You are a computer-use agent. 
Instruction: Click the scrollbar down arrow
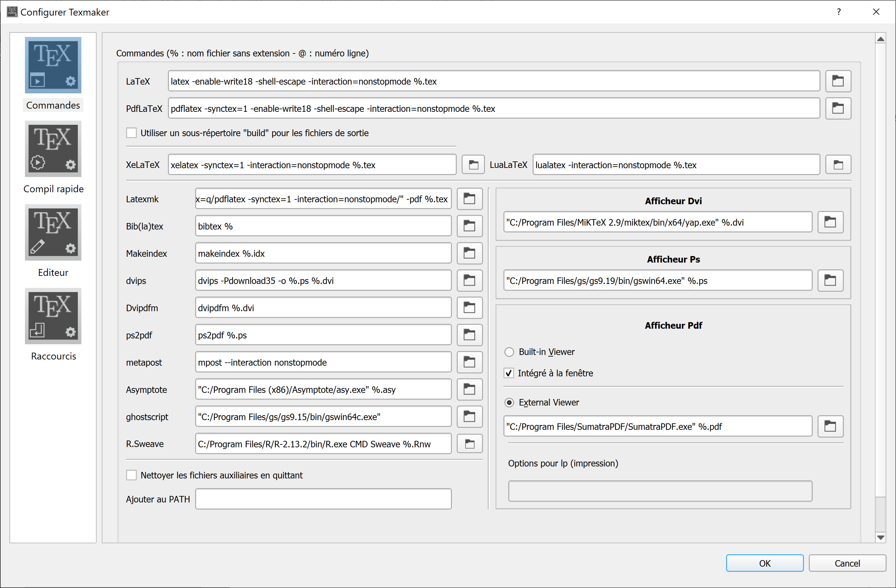pos(880,537)
